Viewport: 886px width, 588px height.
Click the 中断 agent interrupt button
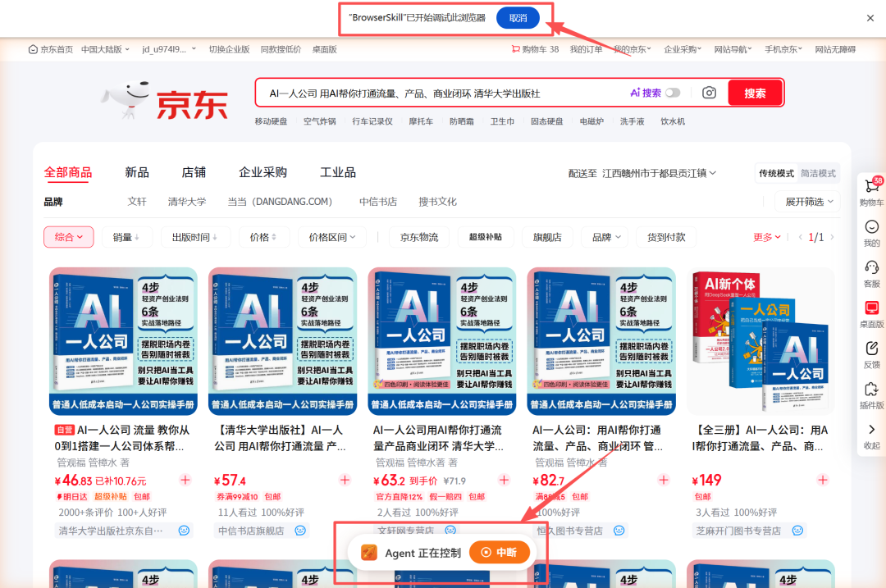(500, 553)
